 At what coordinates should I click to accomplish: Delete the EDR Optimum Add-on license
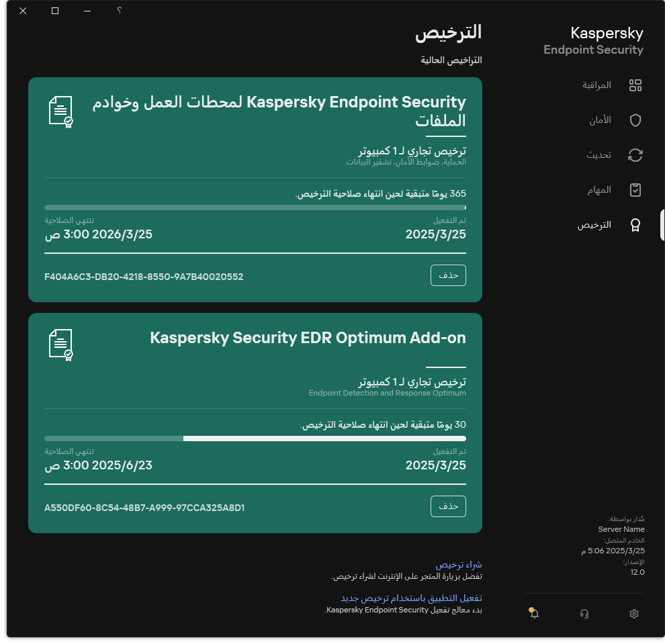click(x=448, y=506)
